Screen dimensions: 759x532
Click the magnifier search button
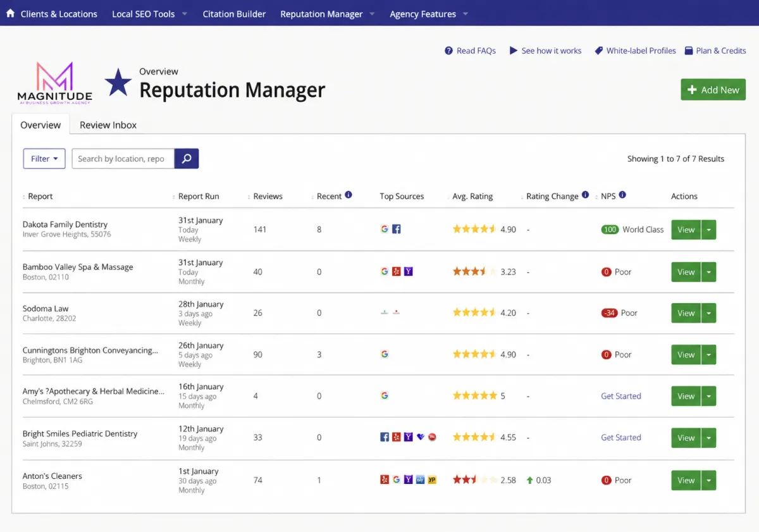coord(187,159)
